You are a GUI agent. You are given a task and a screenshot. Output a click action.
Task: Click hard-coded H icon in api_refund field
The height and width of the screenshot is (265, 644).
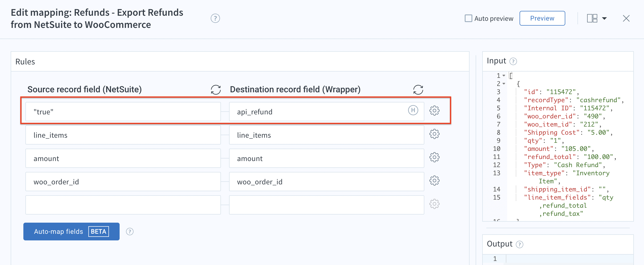tap(413, 110)
